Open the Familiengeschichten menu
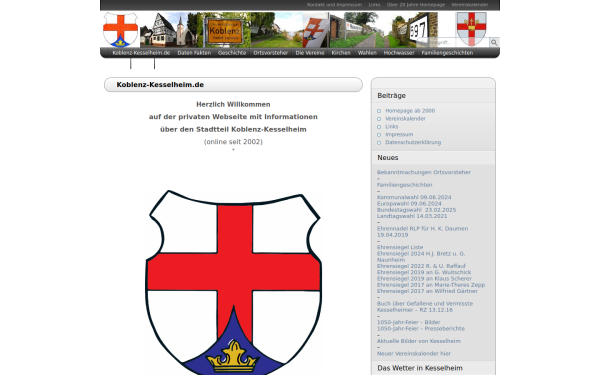The width and height of the screenshot is (600, 375). coord(447,53)
